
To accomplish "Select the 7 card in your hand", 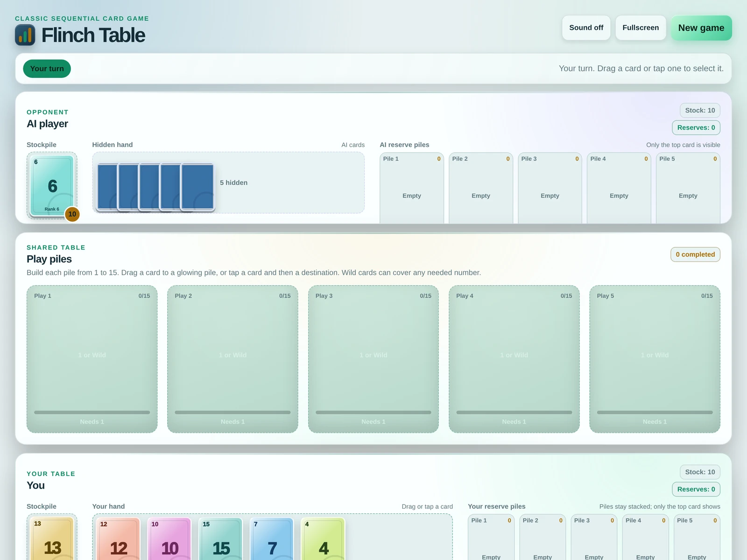I will (272, 539).
